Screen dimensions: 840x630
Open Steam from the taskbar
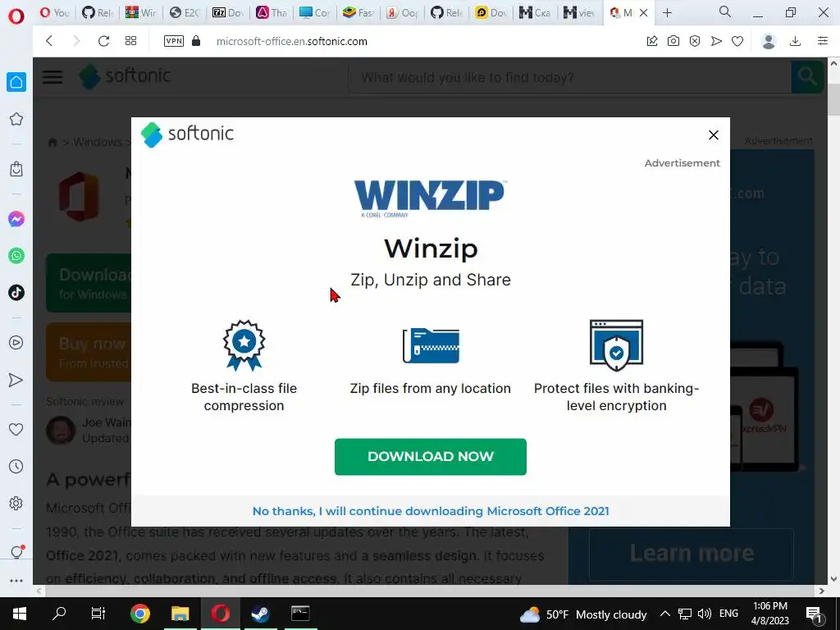[x=260, y=614]
